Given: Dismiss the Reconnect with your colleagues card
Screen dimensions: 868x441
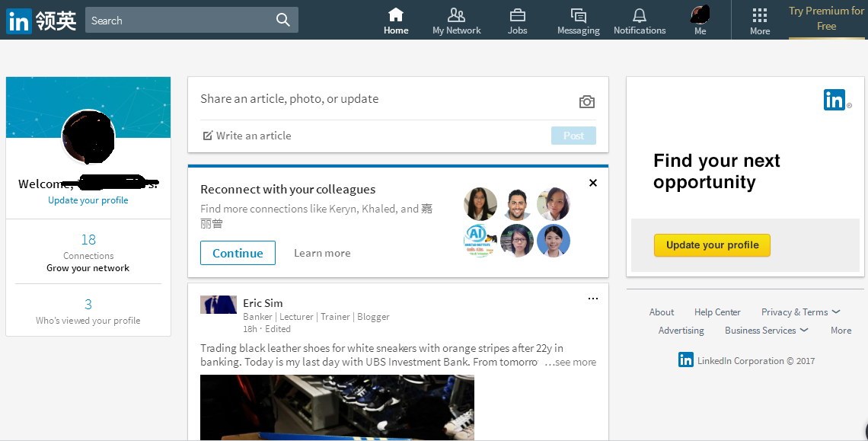Looking at the screenshot, I should coord(593,183).
